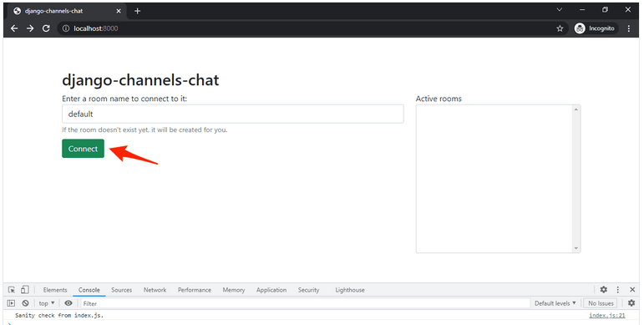Switch to the Network DevTools tab
The image size is (644, 325).
point(155,290)
